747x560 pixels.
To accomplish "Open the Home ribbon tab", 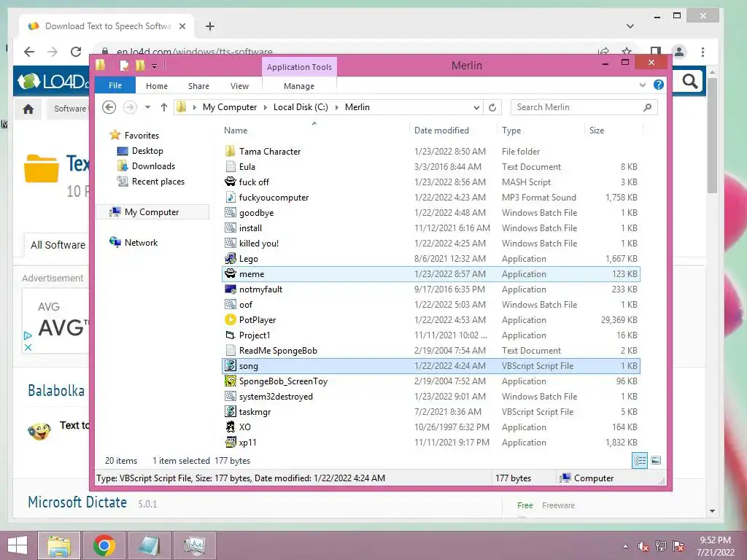I will coord(157,86).
